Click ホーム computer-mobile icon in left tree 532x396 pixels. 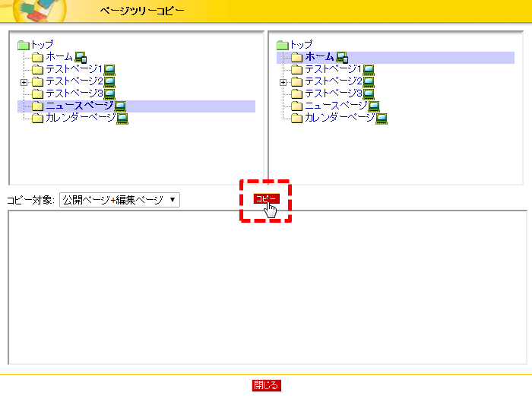click(81, 57)
